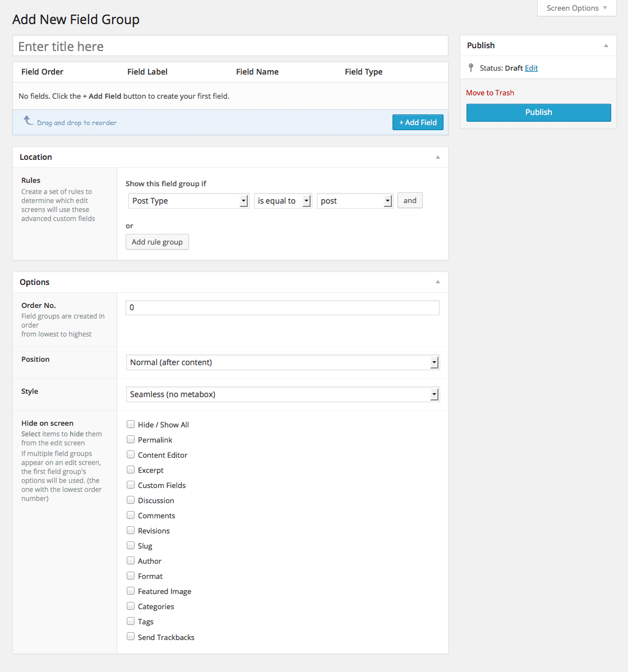Click the drag-and-drop reorder arrow icon
The height and width of the screenshot is (672, 628).
pos(29,121)
